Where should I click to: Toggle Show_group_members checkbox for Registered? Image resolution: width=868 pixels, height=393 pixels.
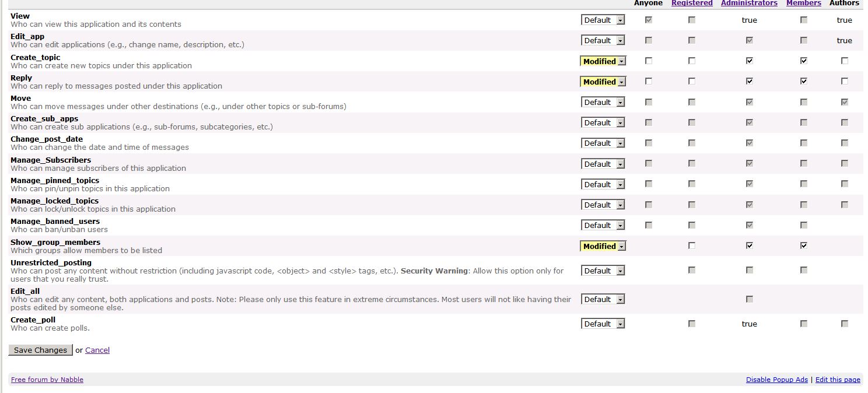(692, 246)
